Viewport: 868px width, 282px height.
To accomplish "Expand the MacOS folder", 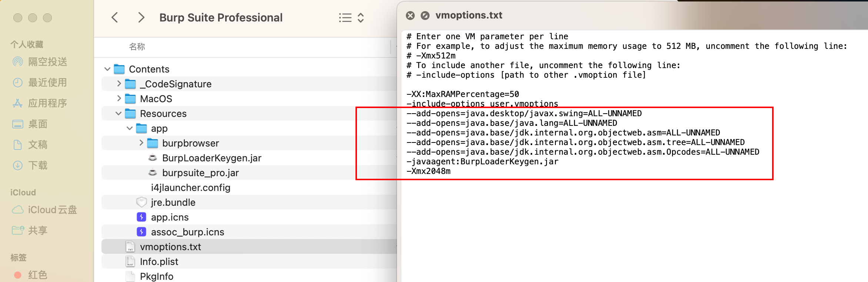I will coord(119,98).
